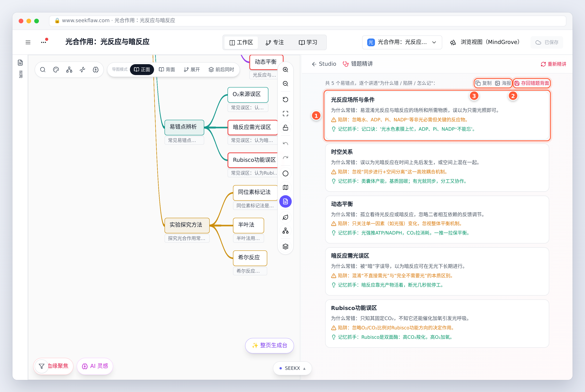Click the 整页生成台 button
This screenshot has height=392, width=585.
tap(270, 346)
